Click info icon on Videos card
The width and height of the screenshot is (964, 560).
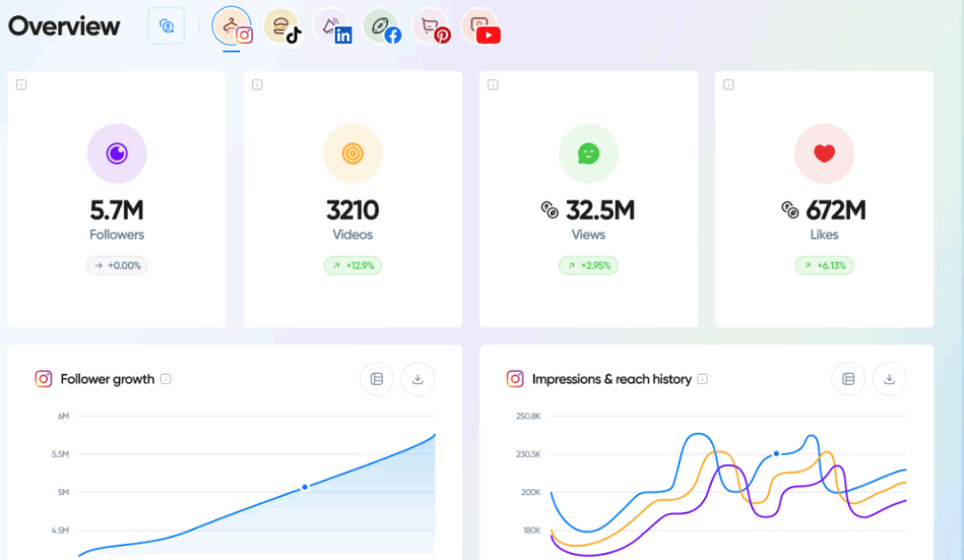click(x=257, y=85)
